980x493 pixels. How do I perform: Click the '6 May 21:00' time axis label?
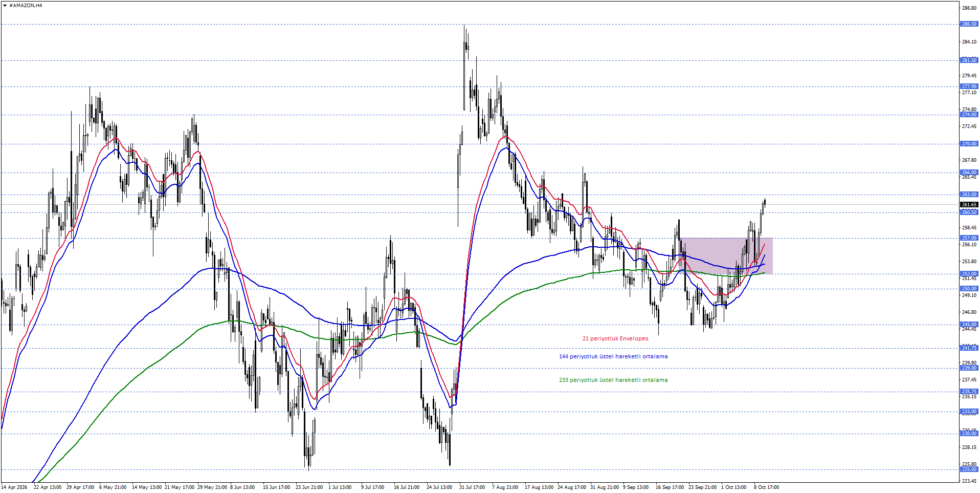coord(113,487)
